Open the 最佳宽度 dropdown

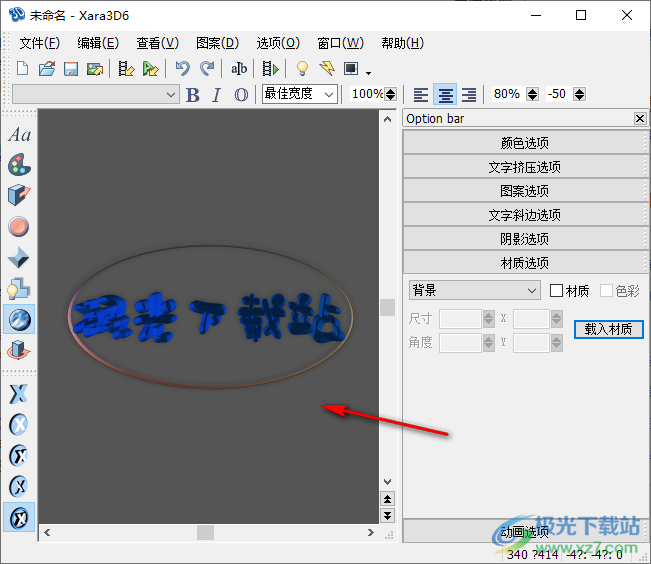[300, 94]
